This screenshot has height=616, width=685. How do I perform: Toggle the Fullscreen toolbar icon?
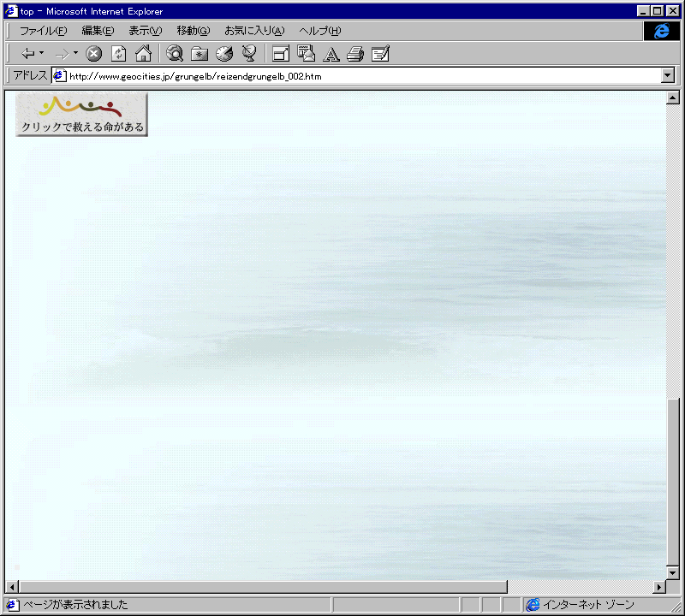(281, 54)
